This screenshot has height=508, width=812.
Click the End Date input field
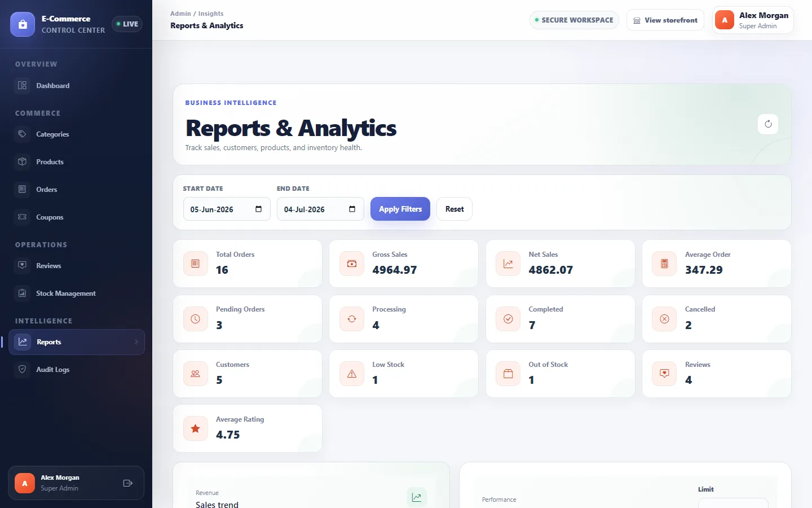coord(320,209)
